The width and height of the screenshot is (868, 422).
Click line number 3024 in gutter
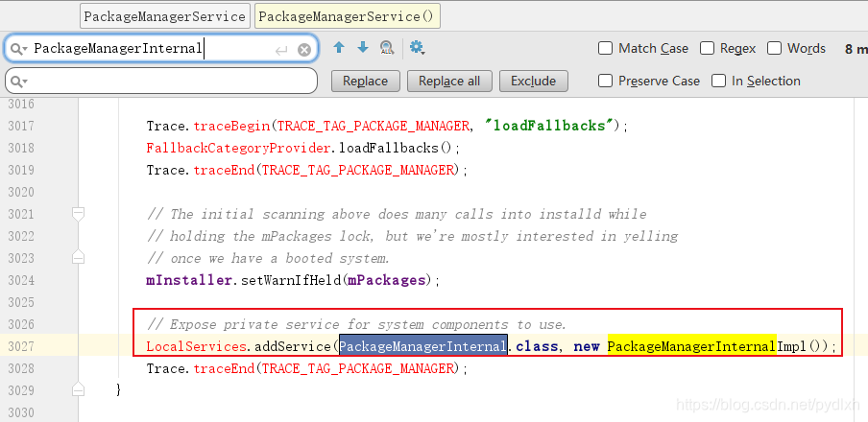(x=21, y=280)
